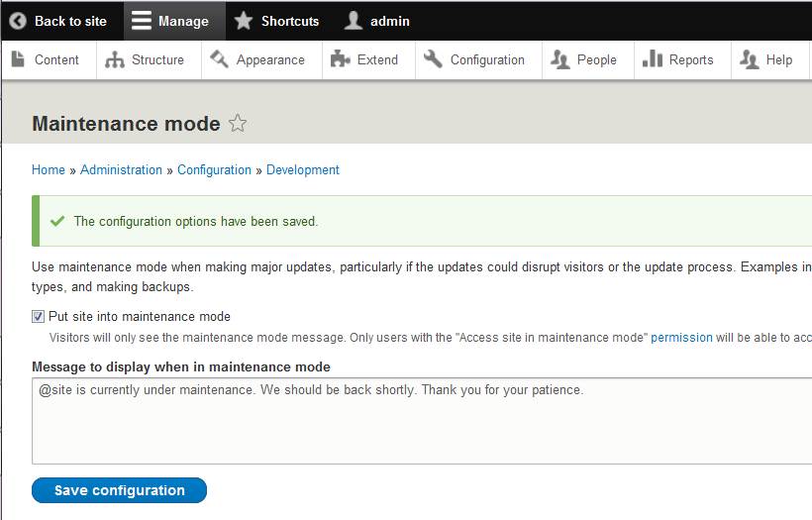Screen dimensions: 812x520
Task: Open the Configuration admin label
Action: [487, 60]
